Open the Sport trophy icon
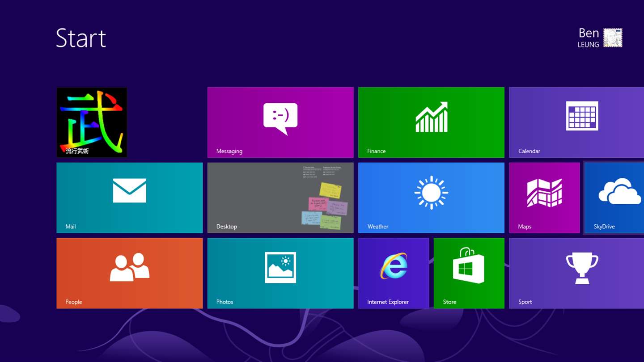Screen dimensions: 644x362 pyautogui.click(x=582, y=268)
